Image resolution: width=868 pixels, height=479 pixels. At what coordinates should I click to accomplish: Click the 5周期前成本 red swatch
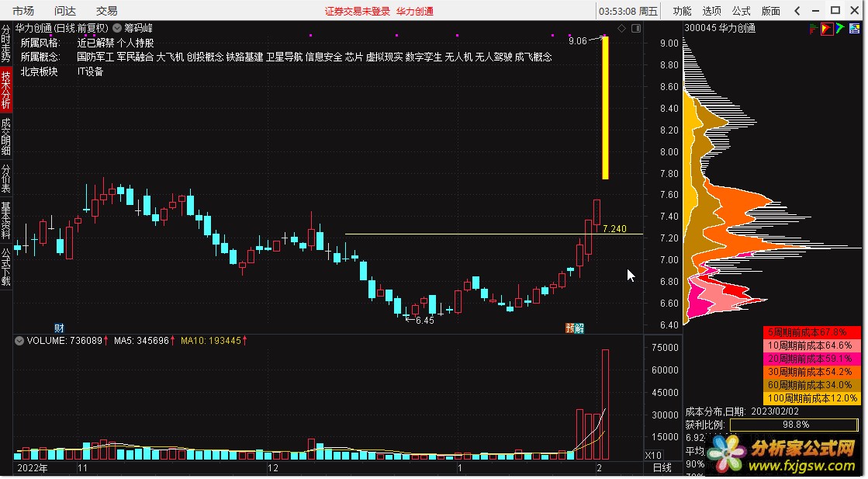point(811,332)
